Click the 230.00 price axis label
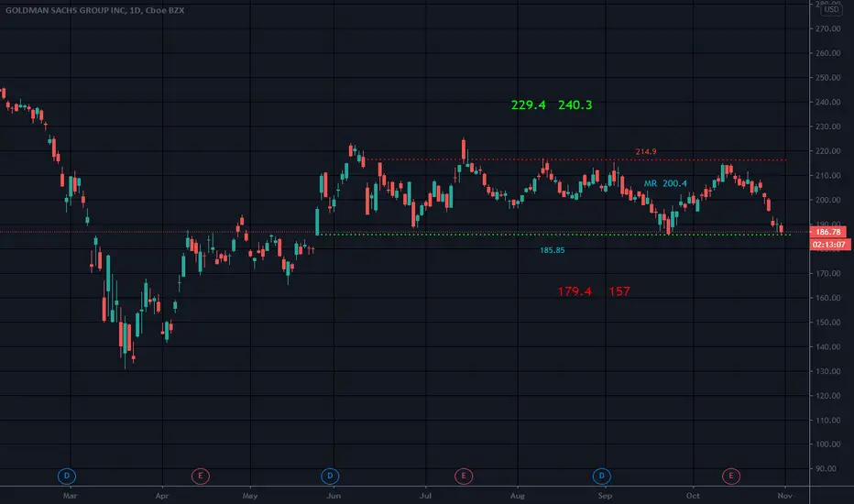This screenshot has width=854, height=504. coord(827,126)
